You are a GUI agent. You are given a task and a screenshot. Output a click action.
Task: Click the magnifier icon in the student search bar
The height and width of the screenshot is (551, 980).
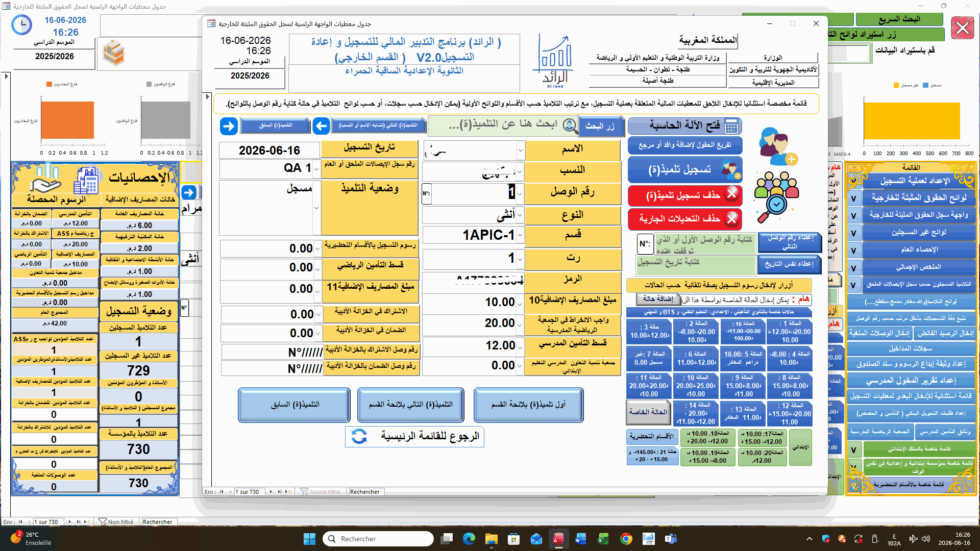570,125
